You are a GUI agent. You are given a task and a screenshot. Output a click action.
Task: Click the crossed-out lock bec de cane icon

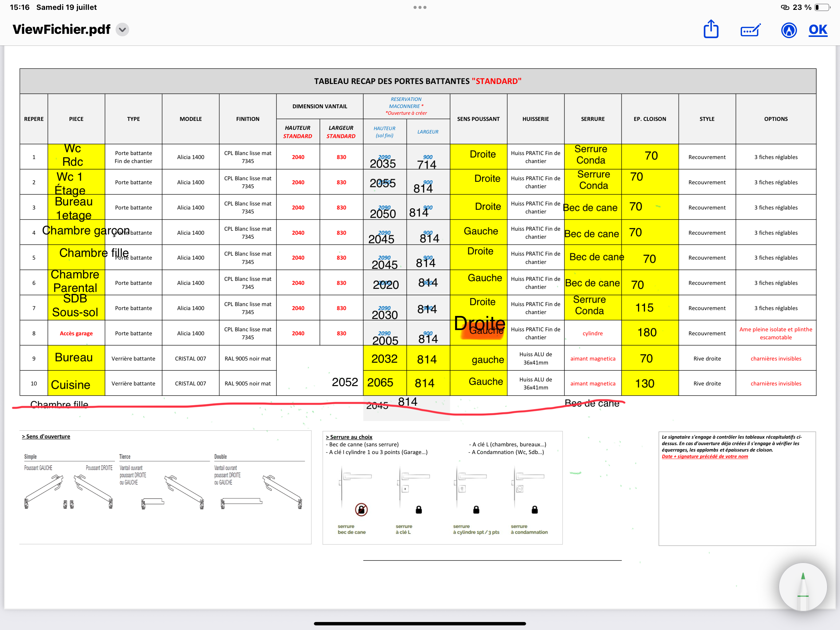point(361,509)
